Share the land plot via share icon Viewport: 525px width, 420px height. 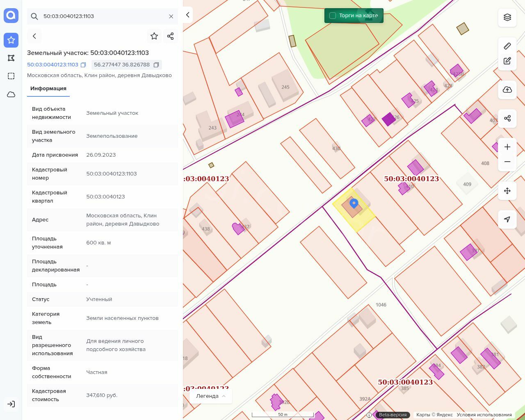171,36
